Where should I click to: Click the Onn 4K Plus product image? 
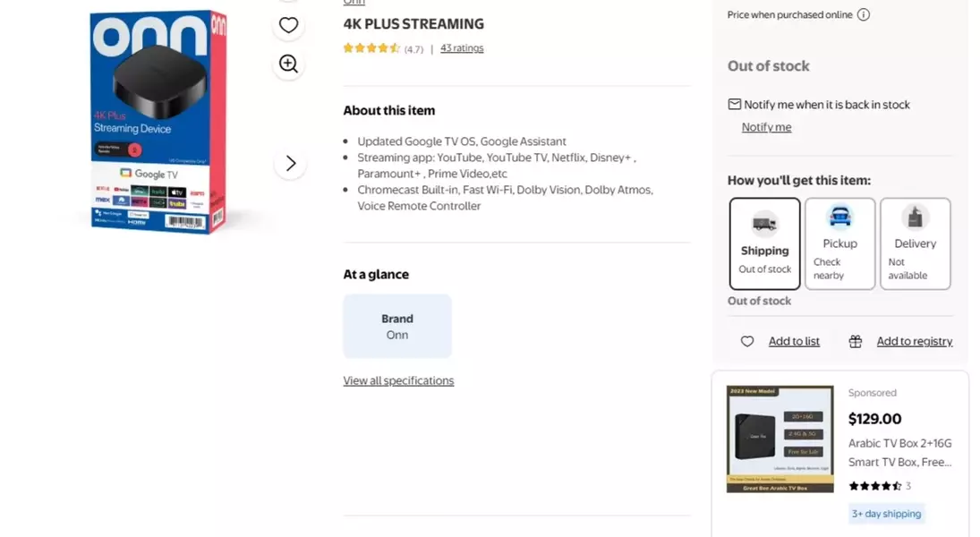[x=158, y=121]
